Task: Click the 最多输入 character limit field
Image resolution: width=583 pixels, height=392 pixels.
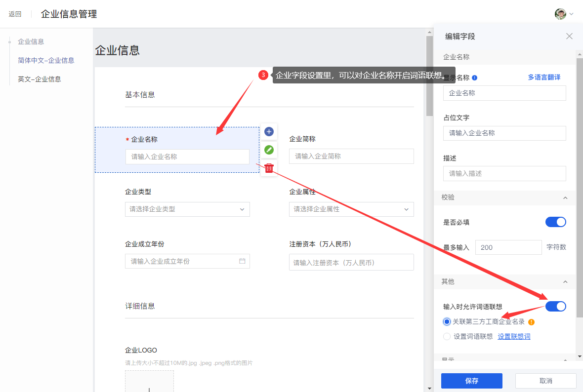Action: point(508,247)
